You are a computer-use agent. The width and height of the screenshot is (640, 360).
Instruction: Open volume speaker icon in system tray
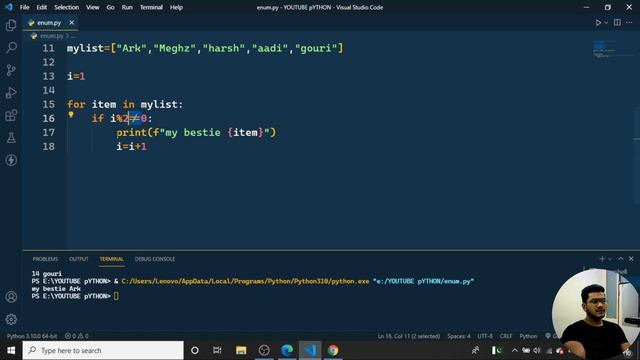pyautogui.click(x=537, y=351)
